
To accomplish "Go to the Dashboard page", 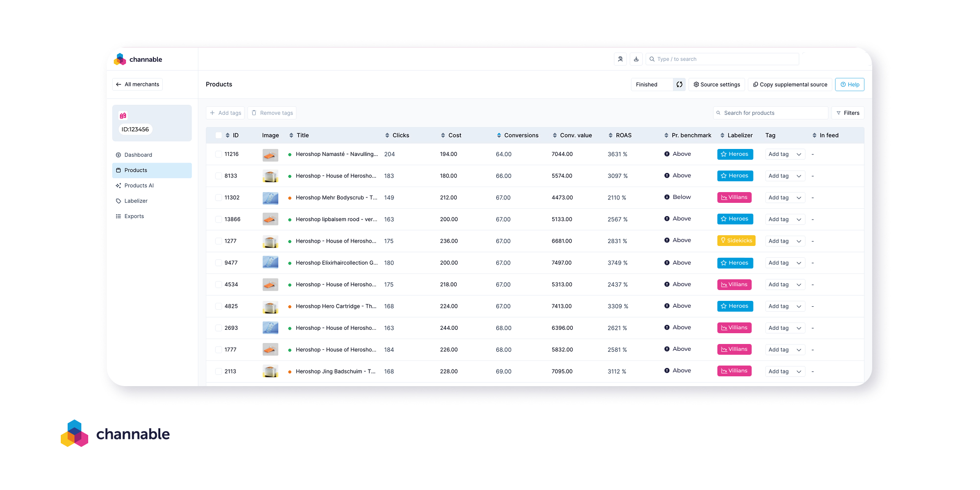I will click(152, 155).
